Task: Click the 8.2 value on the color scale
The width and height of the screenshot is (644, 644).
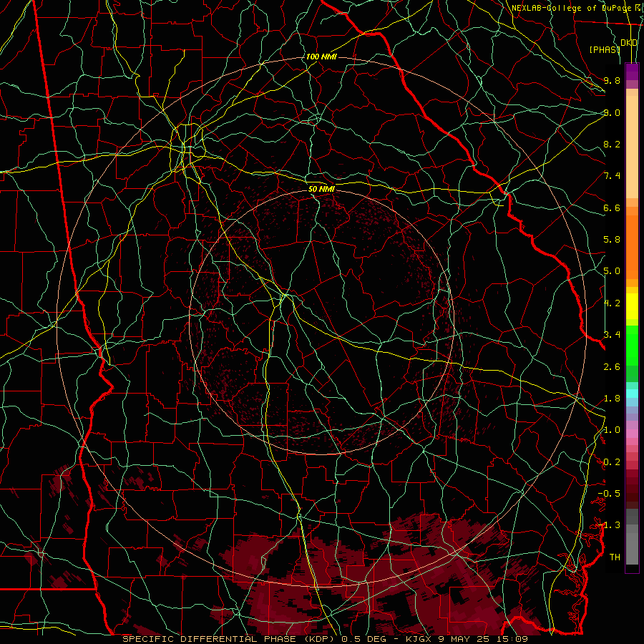Action: [612, 144]
